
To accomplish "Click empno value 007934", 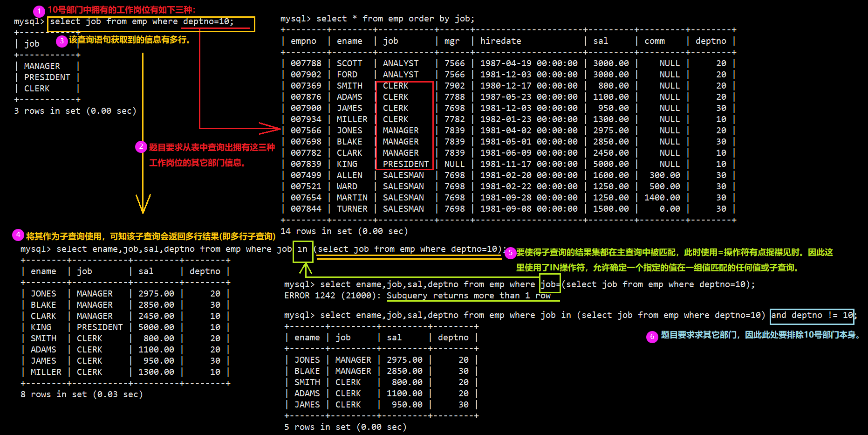I will pos(306,119).
